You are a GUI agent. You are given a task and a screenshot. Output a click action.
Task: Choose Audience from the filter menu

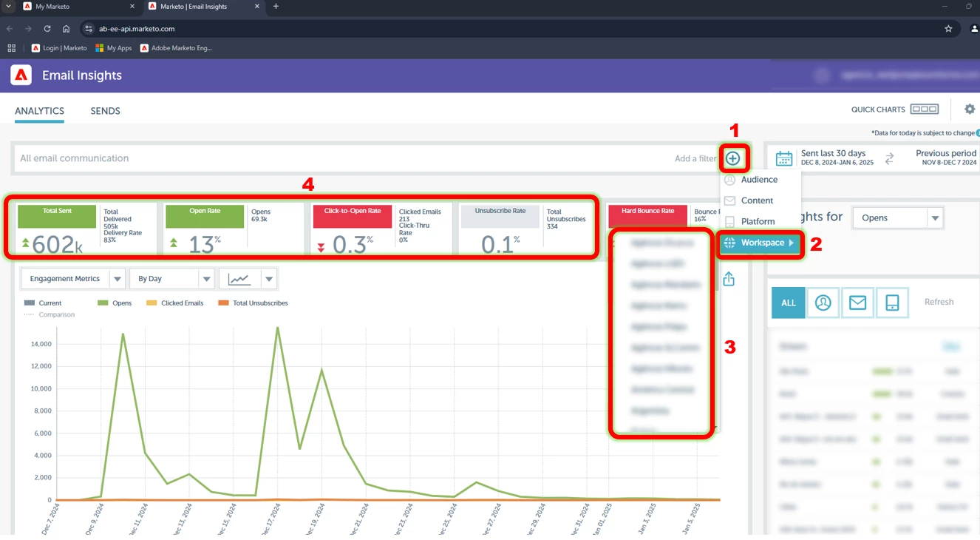click(x=759, y=180)
